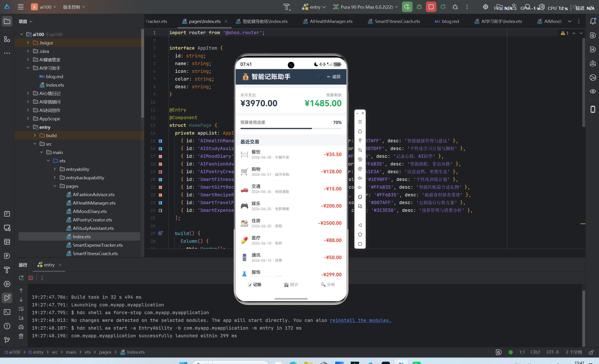Show hidden editor tabs dropdown

[569, 21]
